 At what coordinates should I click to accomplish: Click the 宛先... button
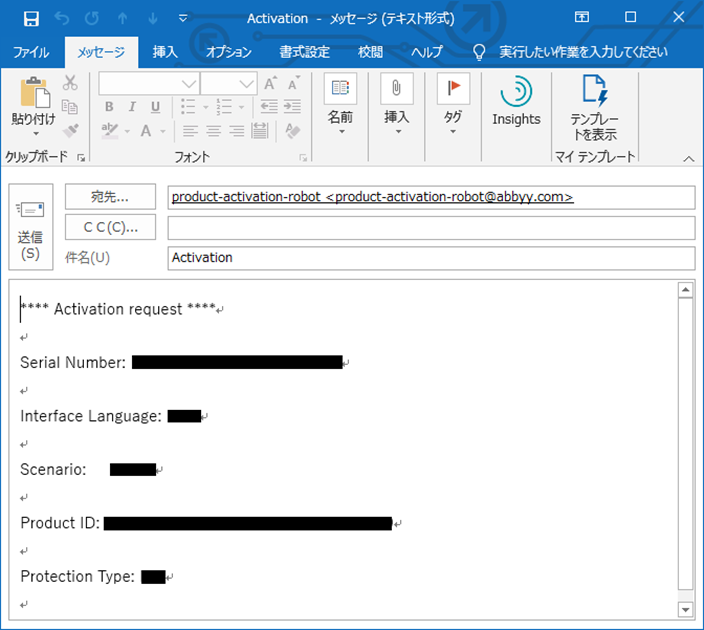click(x=110, y=197)
